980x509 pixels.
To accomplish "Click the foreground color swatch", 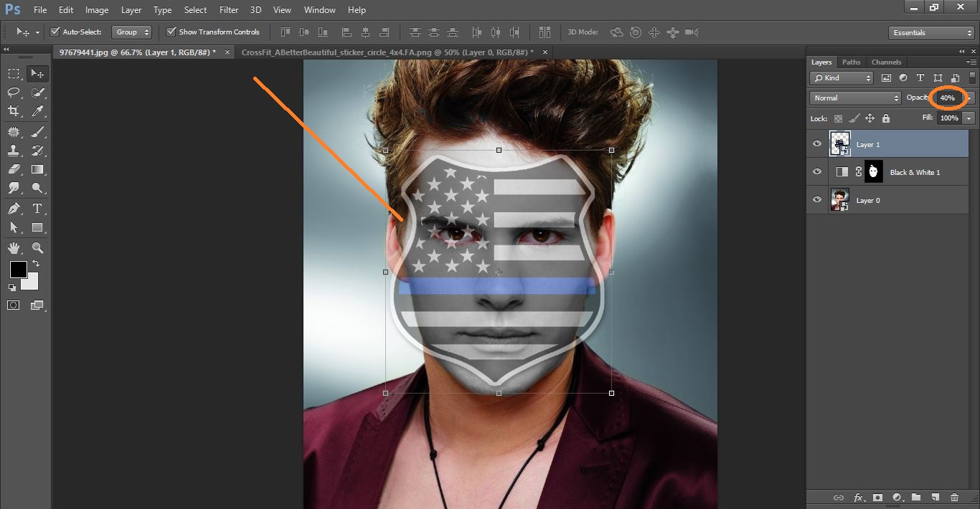I will [x=18, y=271].
